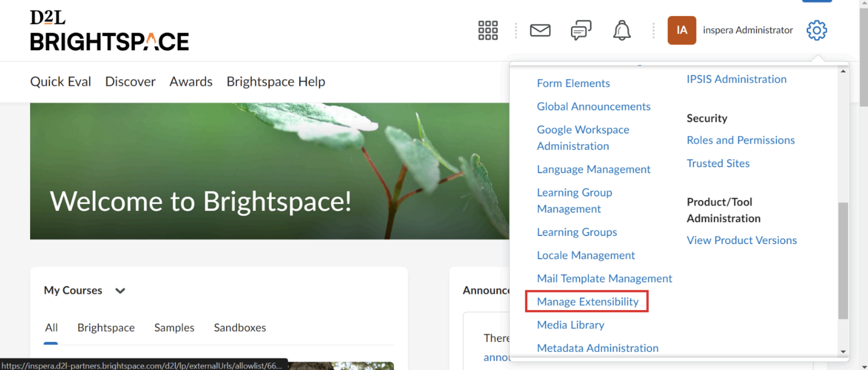Open View Product Versions link
The image size is (868, 370).
[741, 241]
